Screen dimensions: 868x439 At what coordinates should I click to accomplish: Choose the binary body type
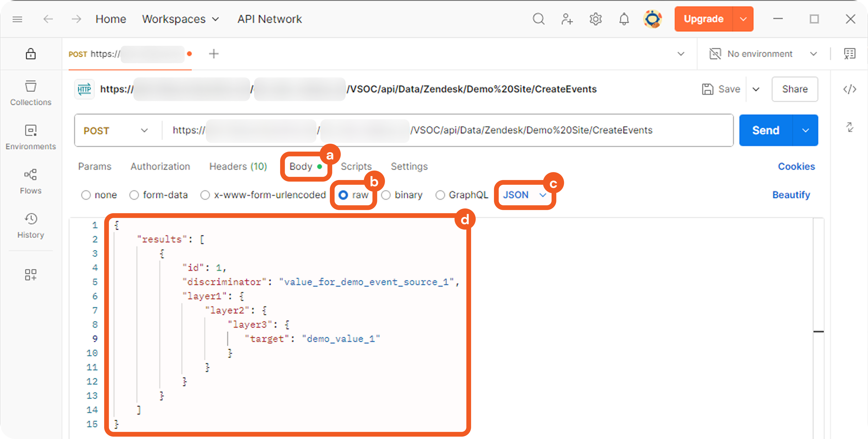click(386, 195)
